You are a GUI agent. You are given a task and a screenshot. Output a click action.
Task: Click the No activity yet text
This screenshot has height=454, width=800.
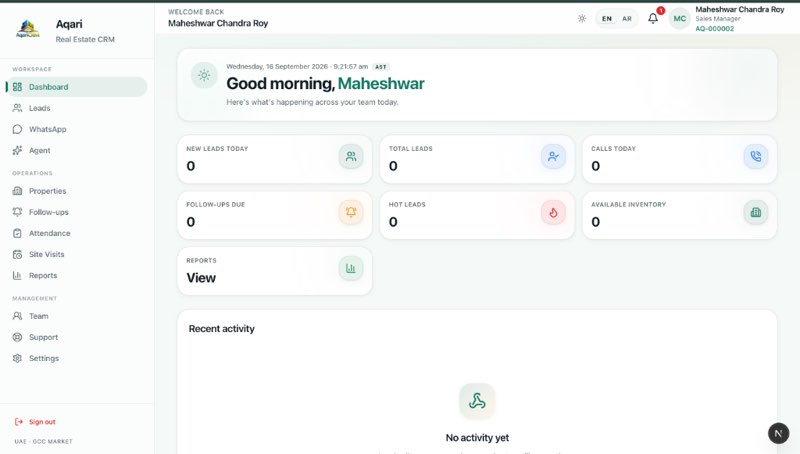pos(477,438)
